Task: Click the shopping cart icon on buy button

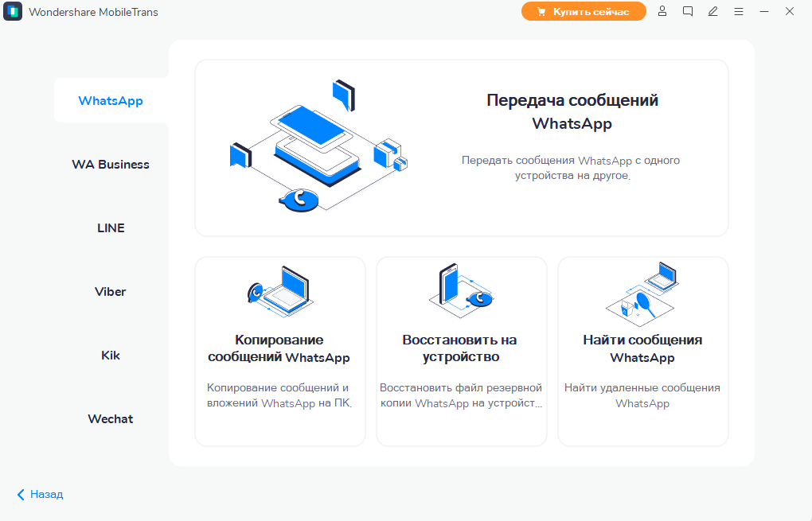Action: click(x=541, y=11)
